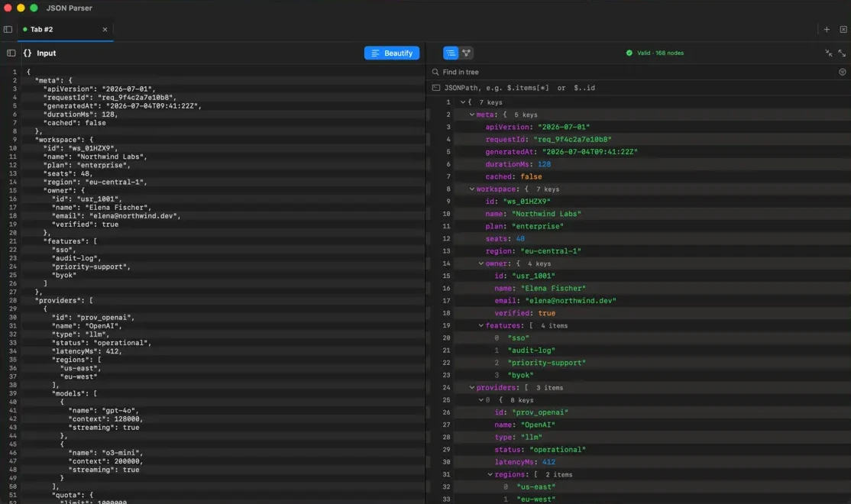Image resolution: width=851 pixels, height=504 pixels.
Task: Collapse the providers array node
Action: [x=471, y=387]
